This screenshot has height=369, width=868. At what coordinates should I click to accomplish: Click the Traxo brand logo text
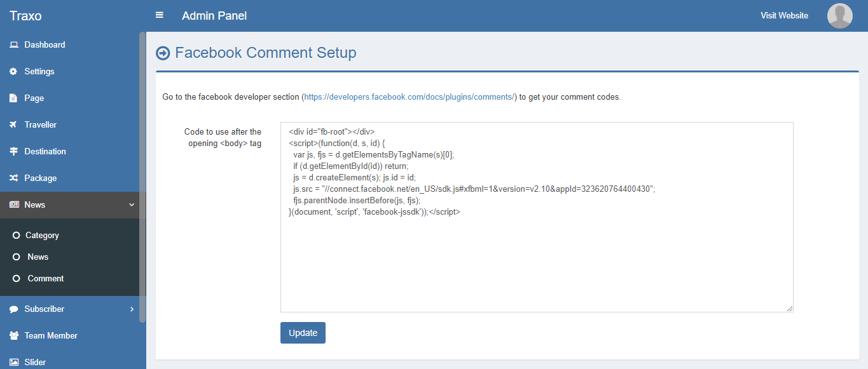coord(25,16)
